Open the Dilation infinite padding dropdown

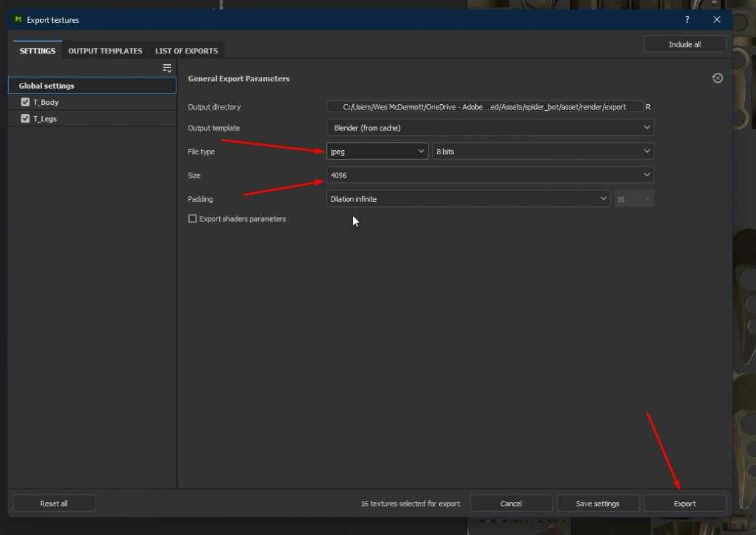click(468, 198)
